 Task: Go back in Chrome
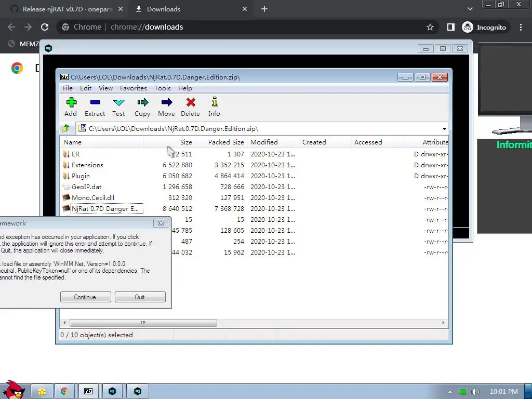pyautogui.click(x=11, y=27)
